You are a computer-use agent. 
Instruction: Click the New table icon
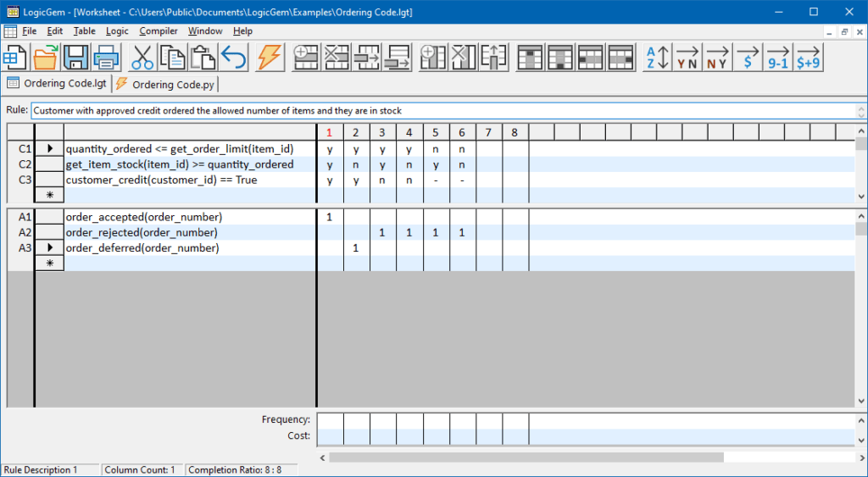click(x=14, y=58)
